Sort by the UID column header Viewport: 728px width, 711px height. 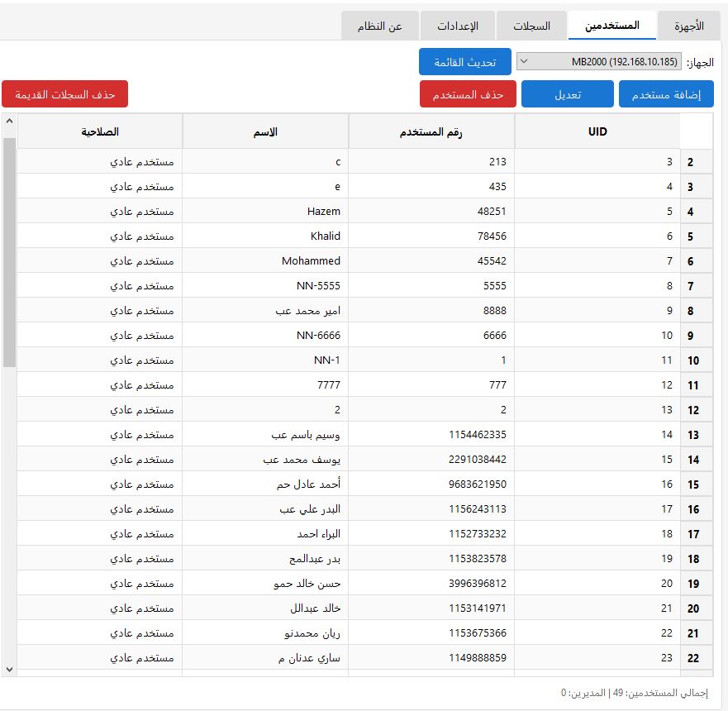597,131
